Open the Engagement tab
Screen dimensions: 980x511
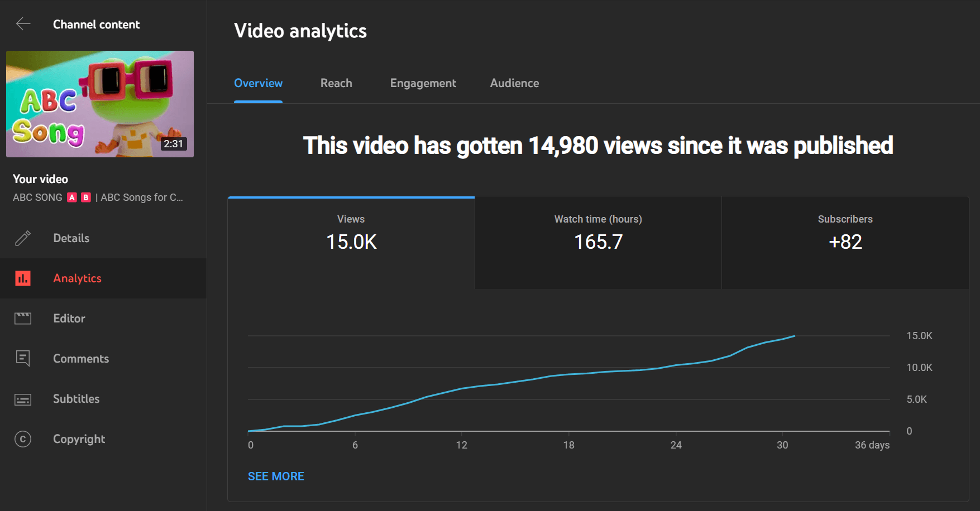point(423,83)
